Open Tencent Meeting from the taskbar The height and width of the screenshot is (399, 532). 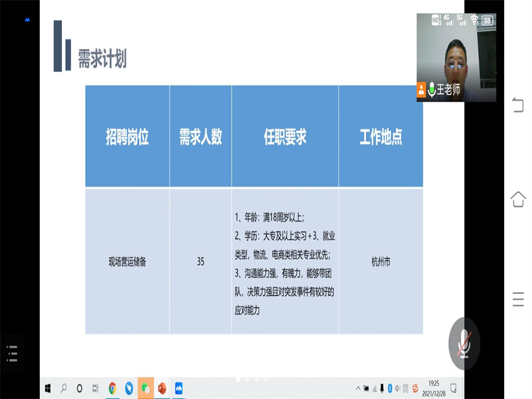coord(178,388)
